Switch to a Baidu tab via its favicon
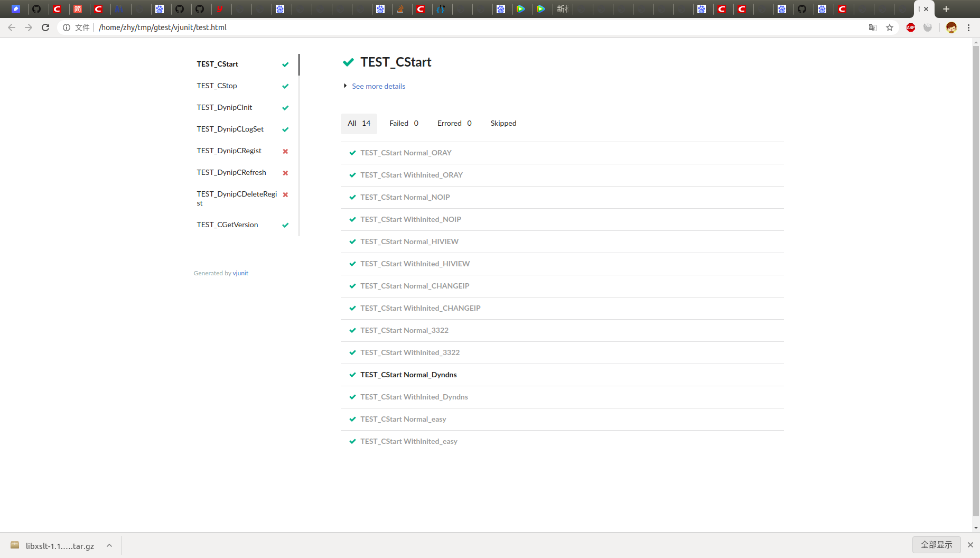This screenshot has width=980, height=558. point(381,9)
